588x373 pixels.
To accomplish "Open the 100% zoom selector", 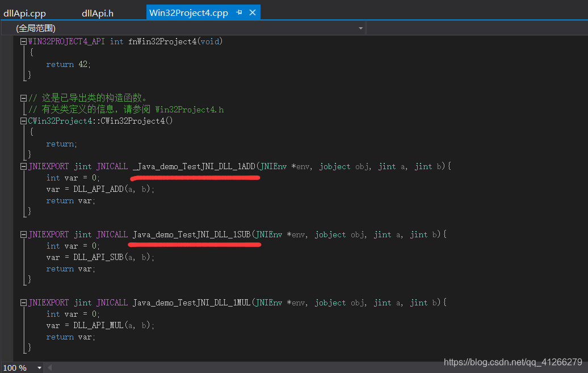I will click(17, 367).
